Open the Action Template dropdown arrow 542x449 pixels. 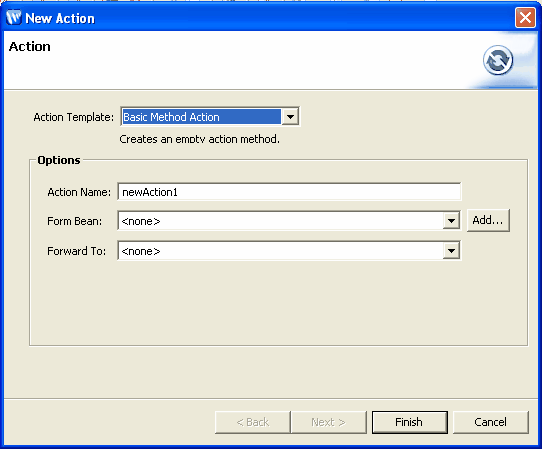tap(290, 117)
